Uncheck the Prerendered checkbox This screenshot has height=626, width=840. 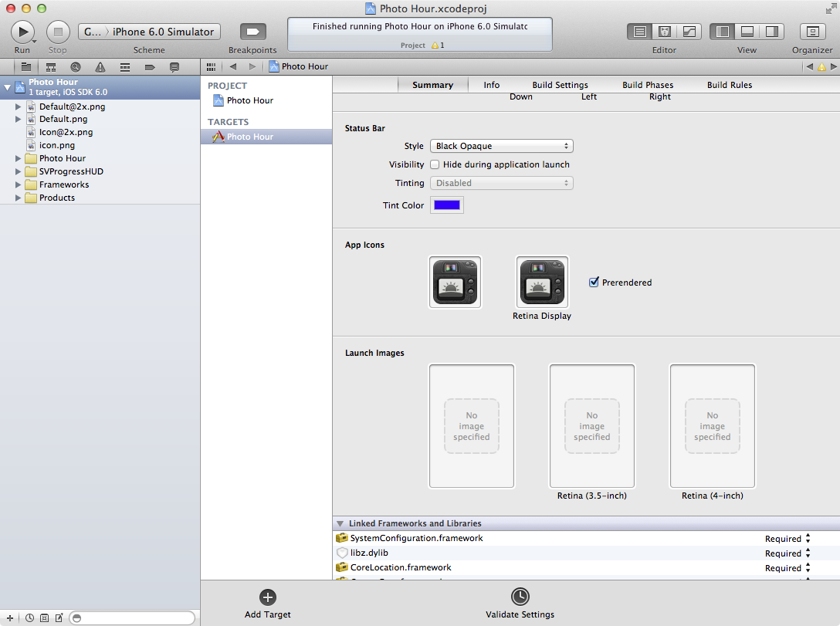pyautogui.click(x=594, y=283)
